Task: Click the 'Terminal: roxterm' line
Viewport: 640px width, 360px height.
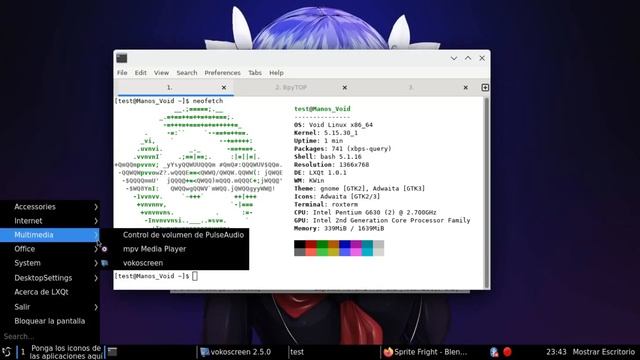Action: pos(326,204)
